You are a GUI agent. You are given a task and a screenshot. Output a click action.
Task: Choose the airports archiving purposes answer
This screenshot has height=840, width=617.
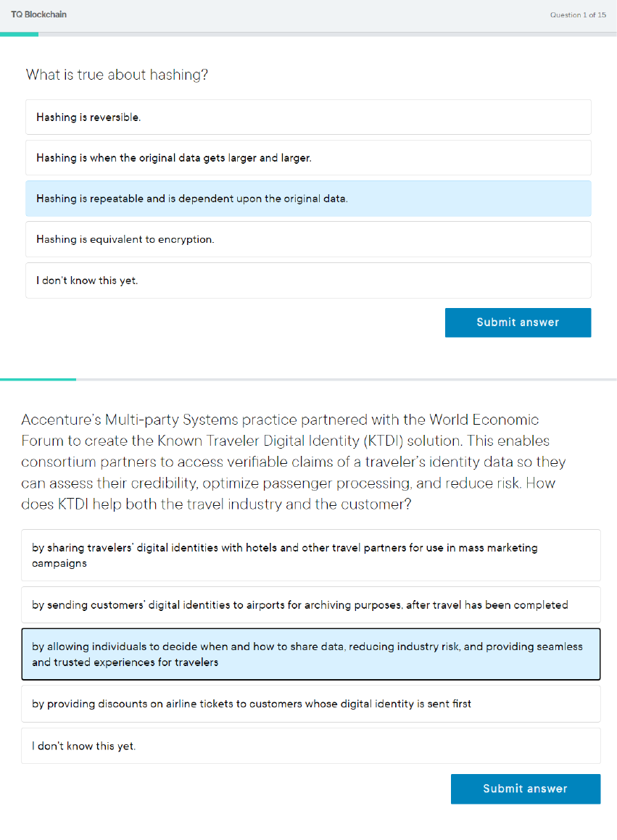coord(310,605)
